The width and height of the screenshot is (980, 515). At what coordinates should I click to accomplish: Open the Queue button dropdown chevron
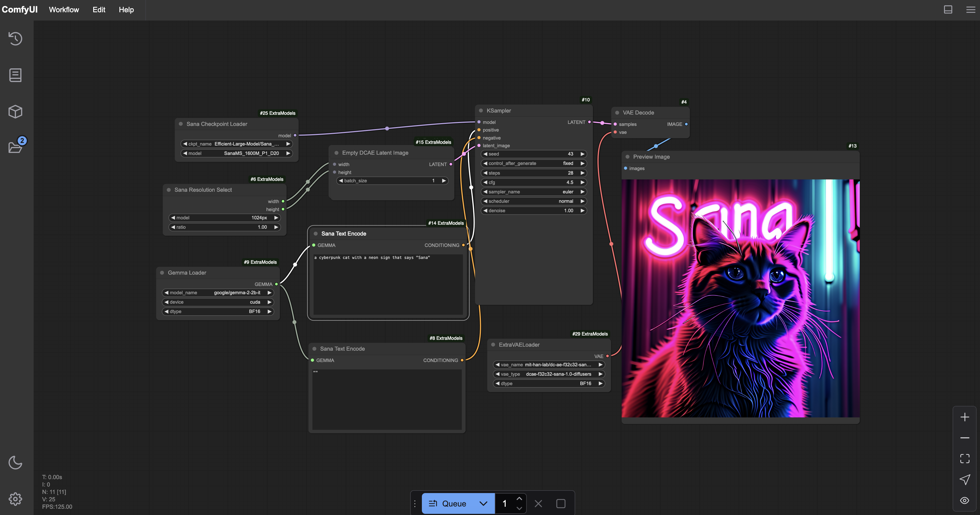483,504
